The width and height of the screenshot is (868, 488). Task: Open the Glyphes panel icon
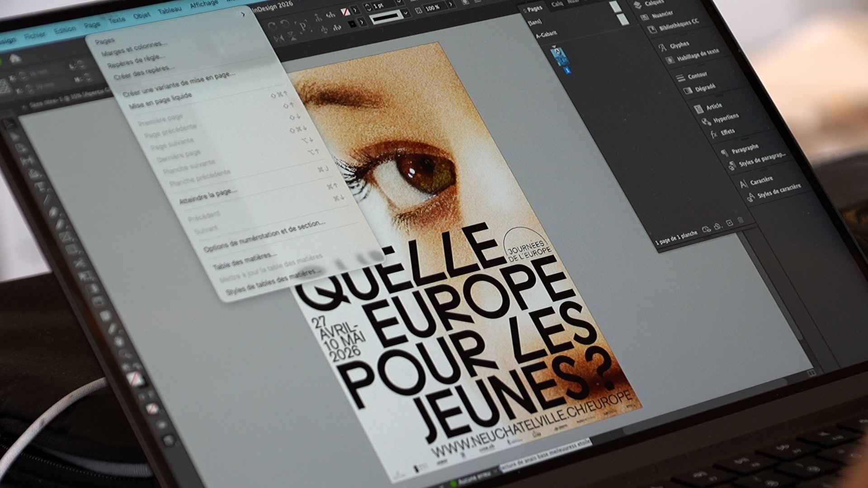point(663,48)
